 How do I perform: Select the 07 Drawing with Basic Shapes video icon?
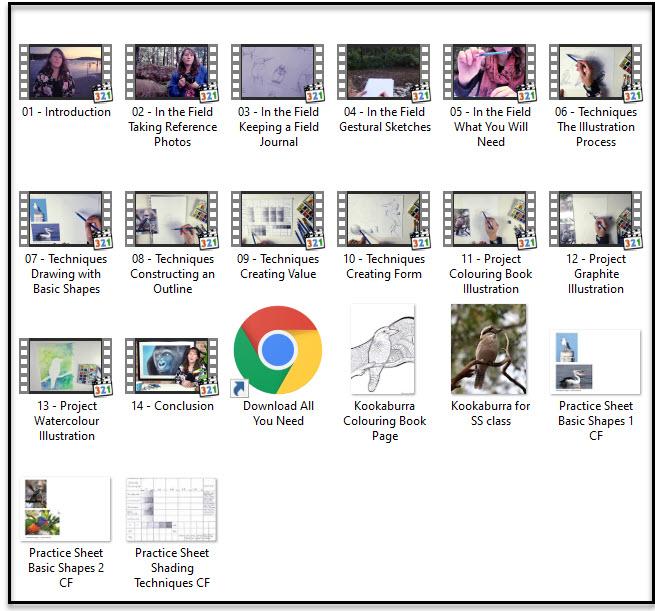pyautogui.click(x=66, y=219)
